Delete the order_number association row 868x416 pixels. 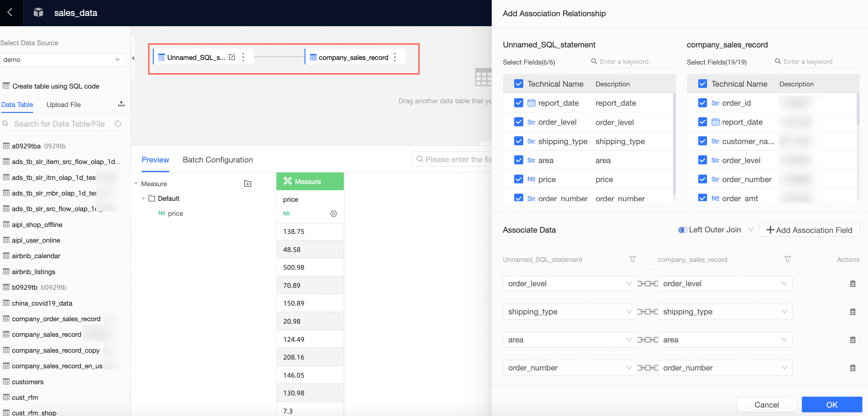tap(852, 368)
